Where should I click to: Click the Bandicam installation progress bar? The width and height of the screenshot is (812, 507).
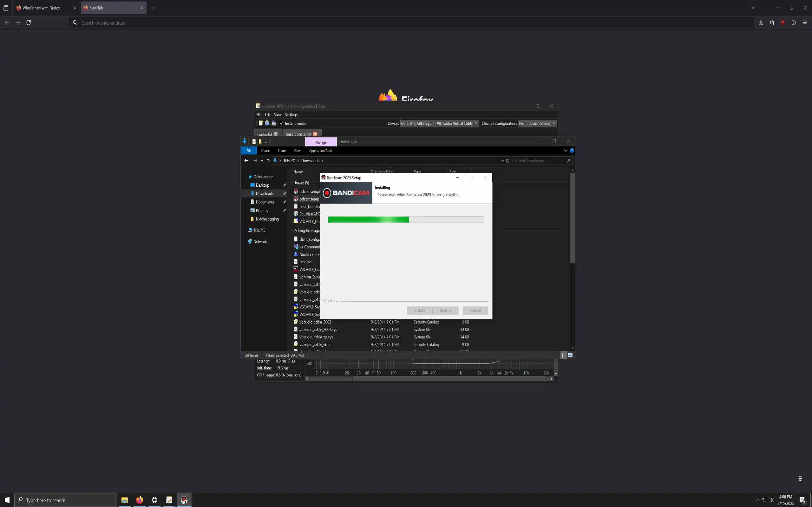pyautogui.click(x=406, y=220)
